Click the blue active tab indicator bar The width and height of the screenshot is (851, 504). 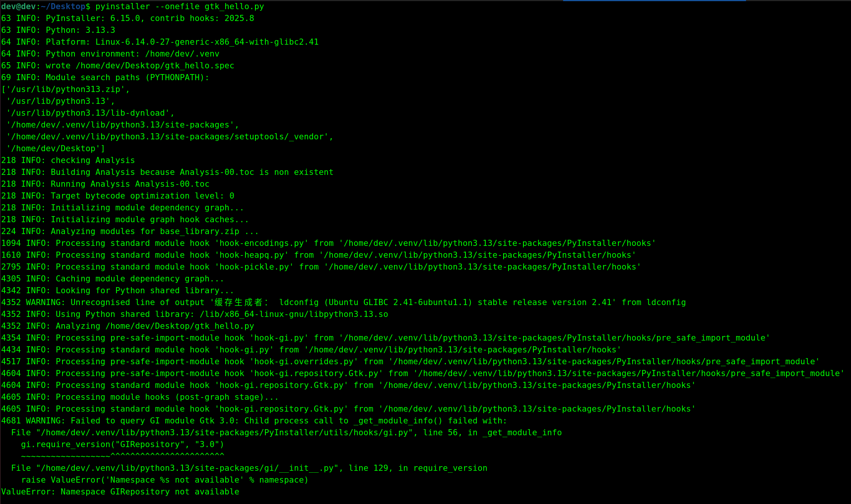pos(654,1)
